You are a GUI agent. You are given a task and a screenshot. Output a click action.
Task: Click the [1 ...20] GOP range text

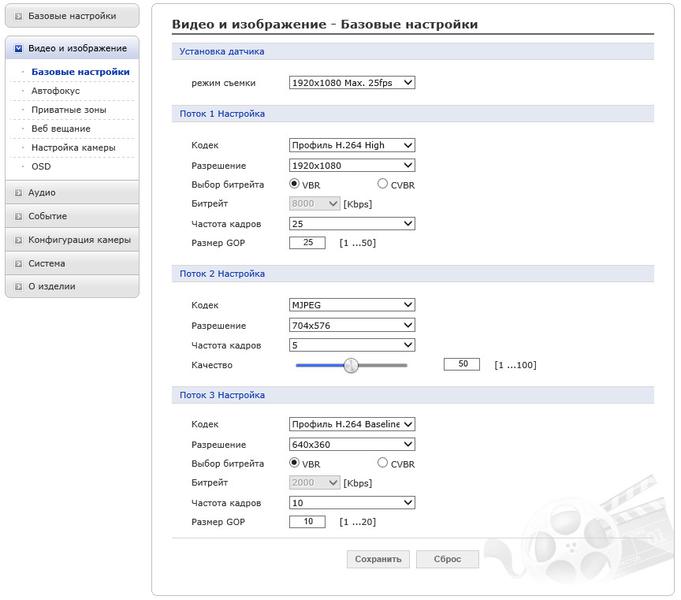[x=357, y=522]
